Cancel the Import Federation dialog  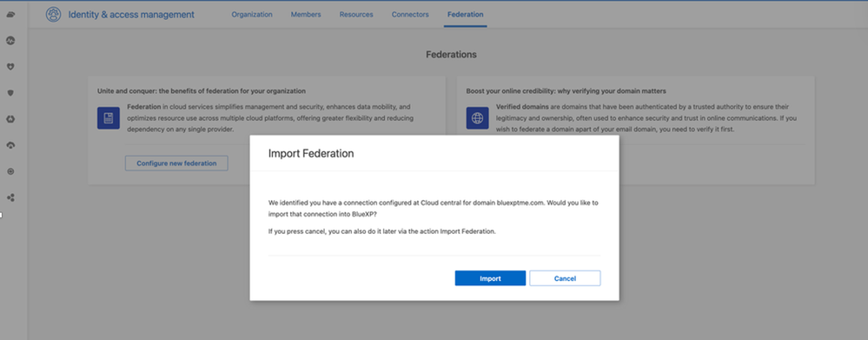click(x=565, y=278)
